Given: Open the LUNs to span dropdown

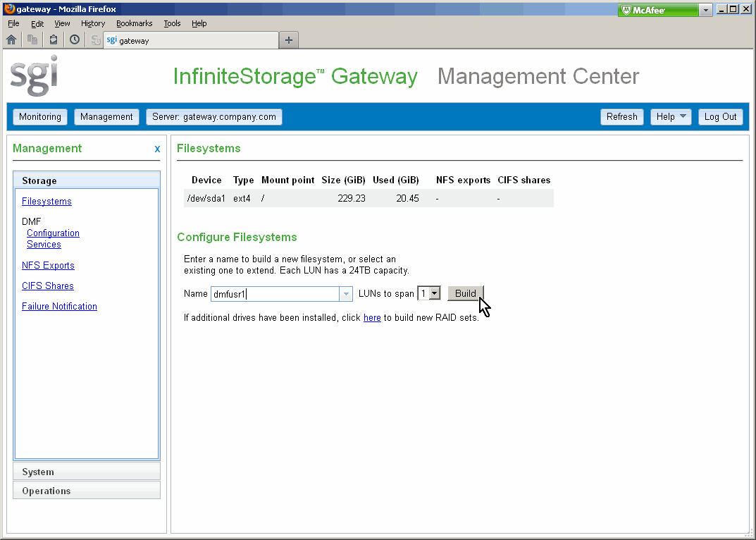Looking at the screenshot, I should [428, 293].
